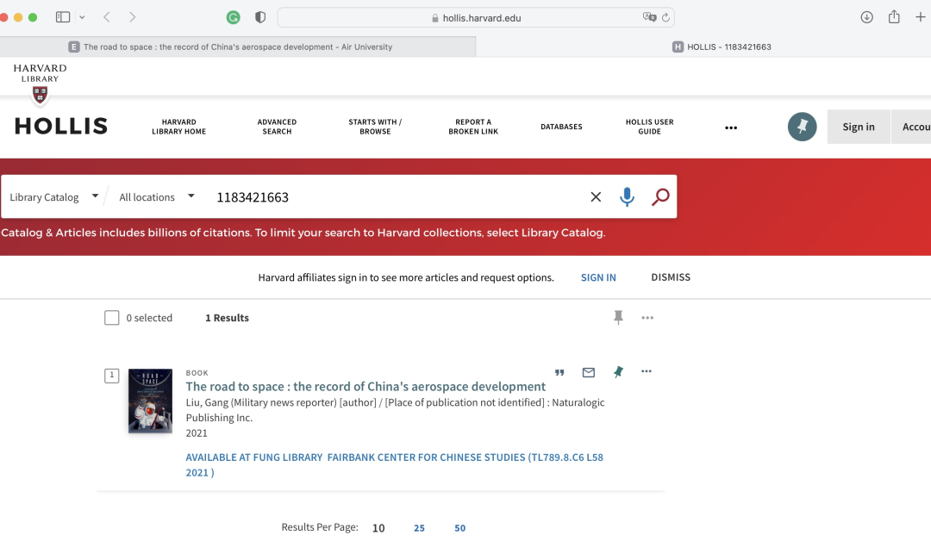Image resolution: width=931 pixels, height=560 pixels.
Task: Open the sidebar options chevron
Action: 82,17
